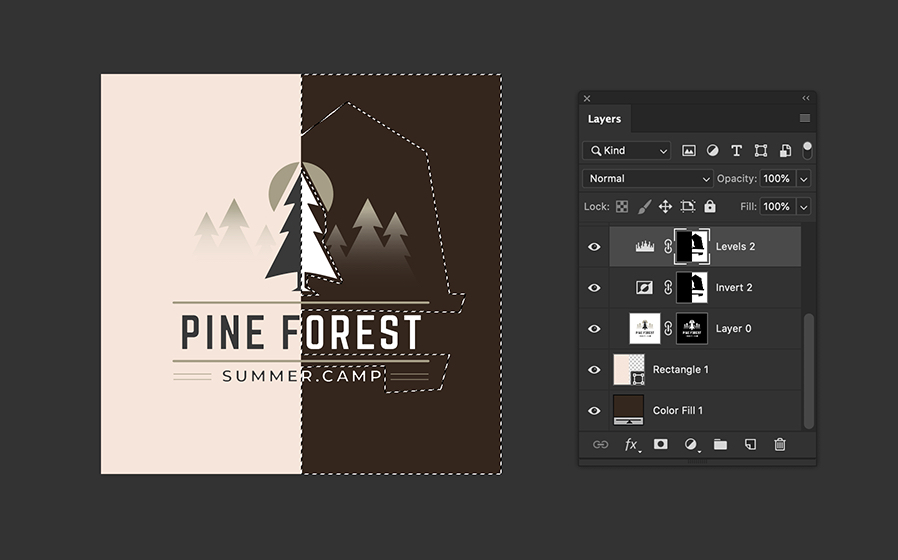Viewport: 898px width, 560px height.
Task: Select the Rectangle 1 layer name
Action: point(681,370)
